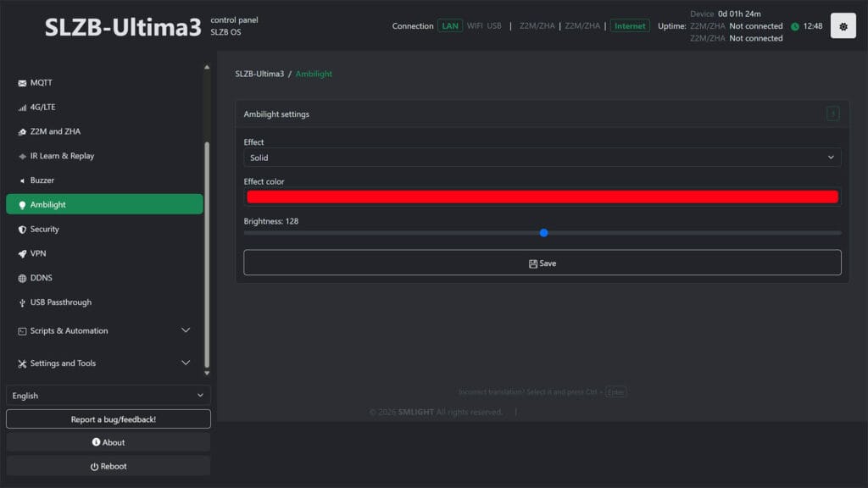Click the VPN rocket icon
This screenshot has width=868, height=488.
click(x=22, y=253)
